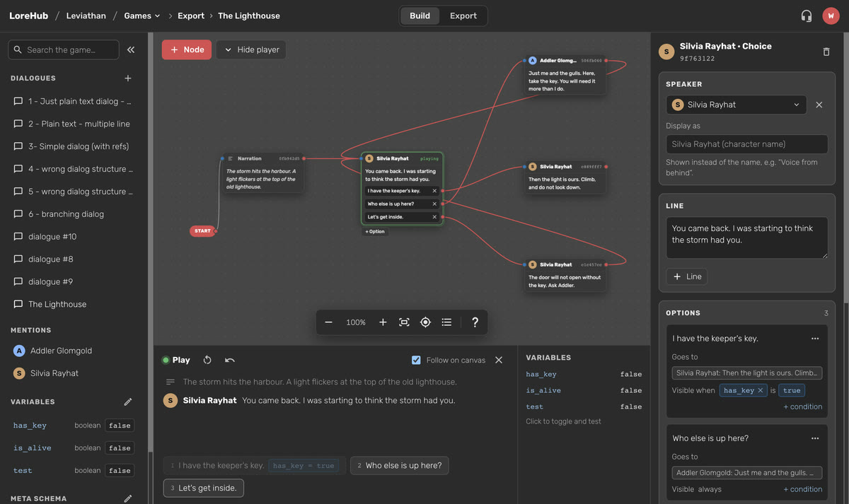Add a condition to 'Who else is up here?' option

(x=802, y=489)
